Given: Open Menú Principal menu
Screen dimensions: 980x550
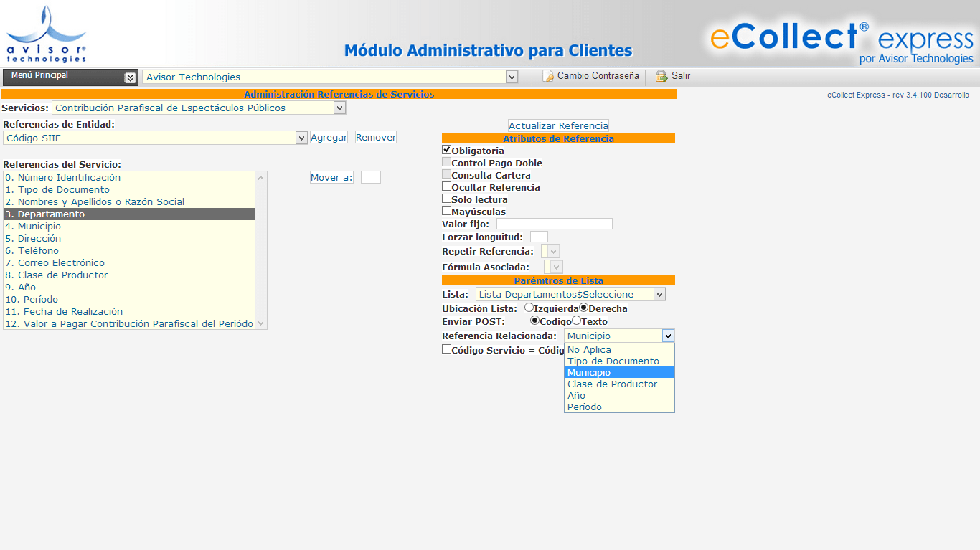Looking at the screenshot, I should tap(70, 77).
